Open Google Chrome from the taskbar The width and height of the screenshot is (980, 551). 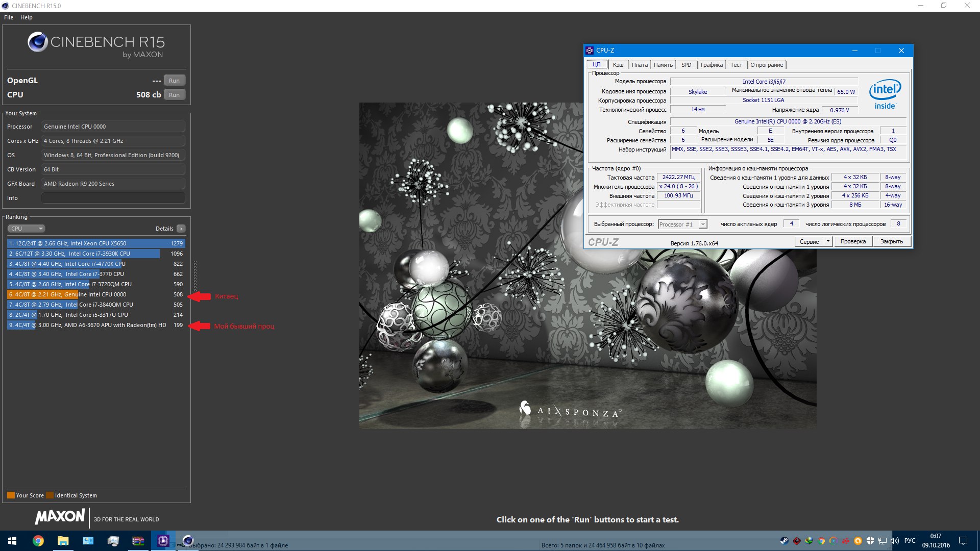[38, 541]
